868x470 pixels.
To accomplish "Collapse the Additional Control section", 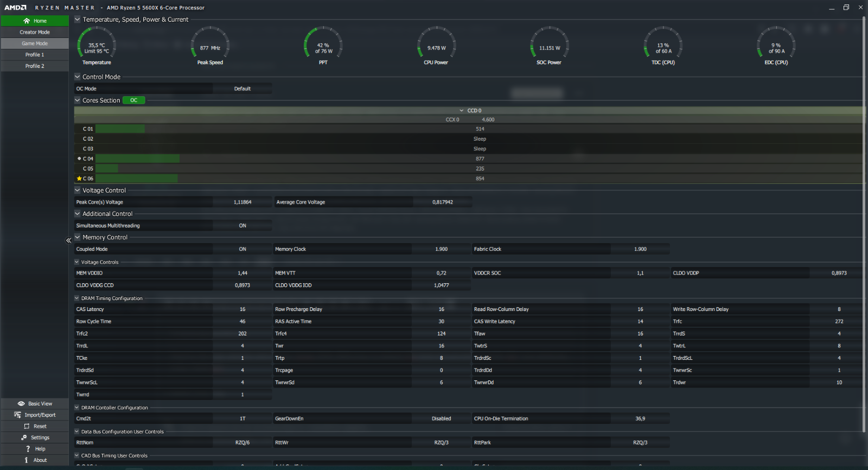I will click(x=77, y=214).
